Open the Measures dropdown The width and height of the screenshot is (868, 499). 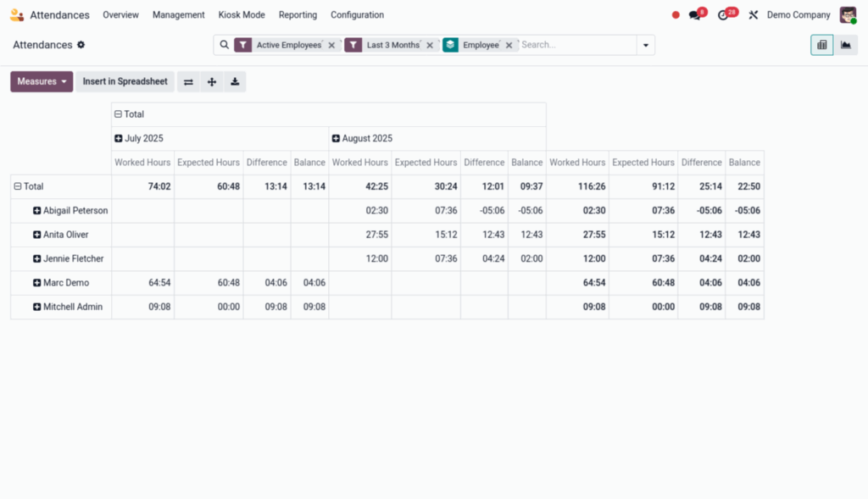[x=42, y=82]
